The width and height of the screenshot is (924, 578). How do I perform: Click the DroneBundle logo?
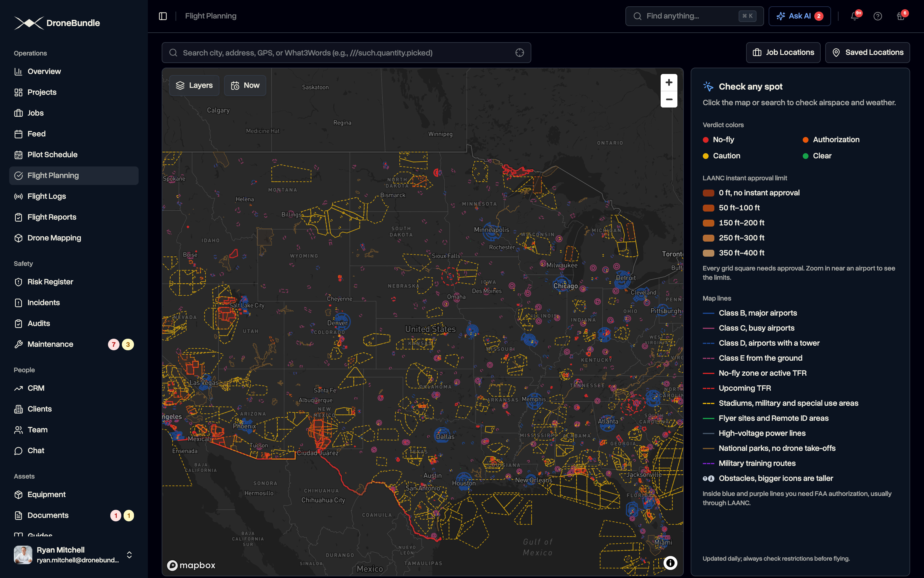pos(57,23)
